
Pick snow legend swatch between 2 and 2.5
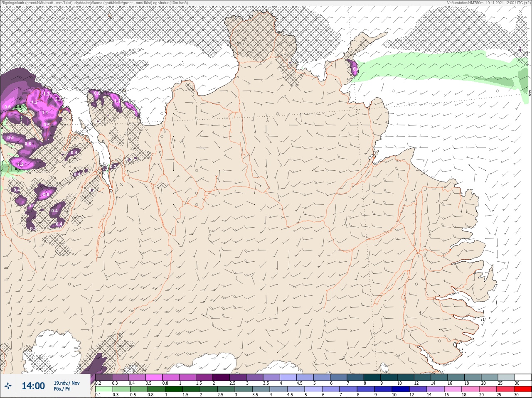point(222,377)
